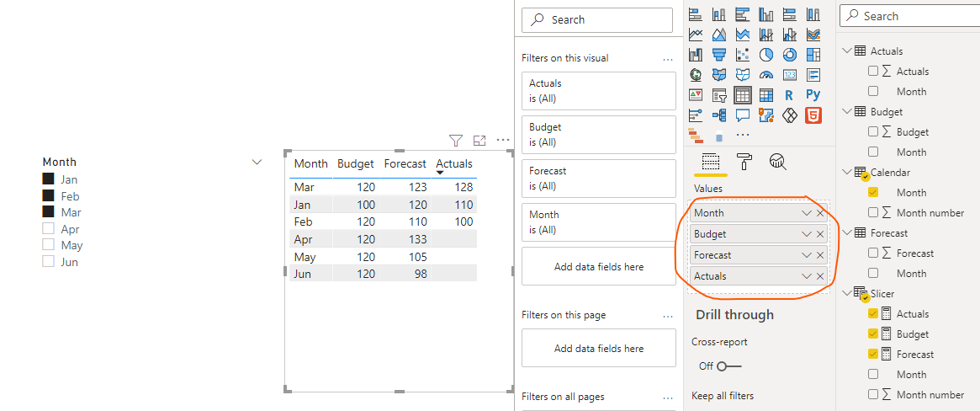Switch to the Fields well tab
Viewport: 980px width, 411px height.
coord(710,162)
